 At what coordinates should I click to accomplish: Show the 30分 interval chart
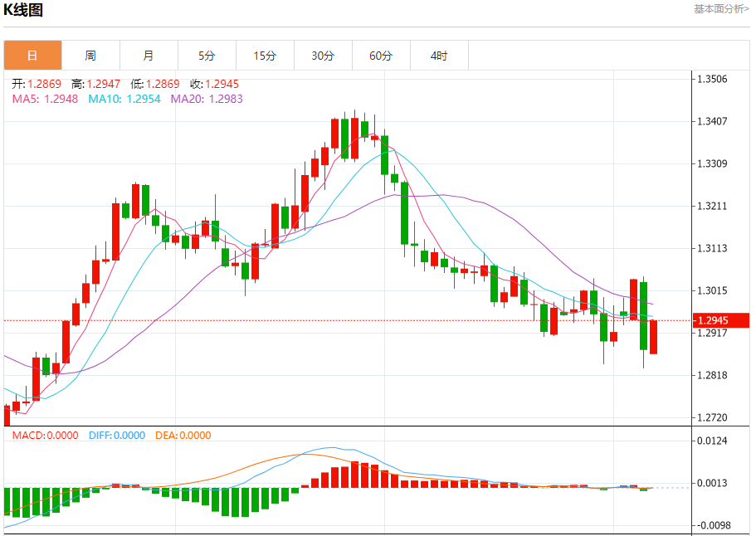323,56
